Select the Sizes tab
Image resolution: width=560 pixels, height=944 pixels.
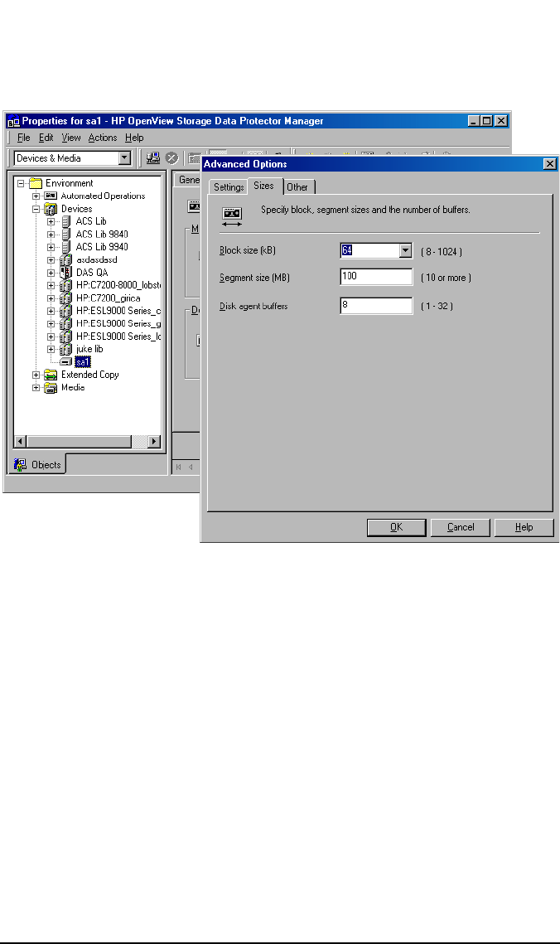[x=264, y=186]
